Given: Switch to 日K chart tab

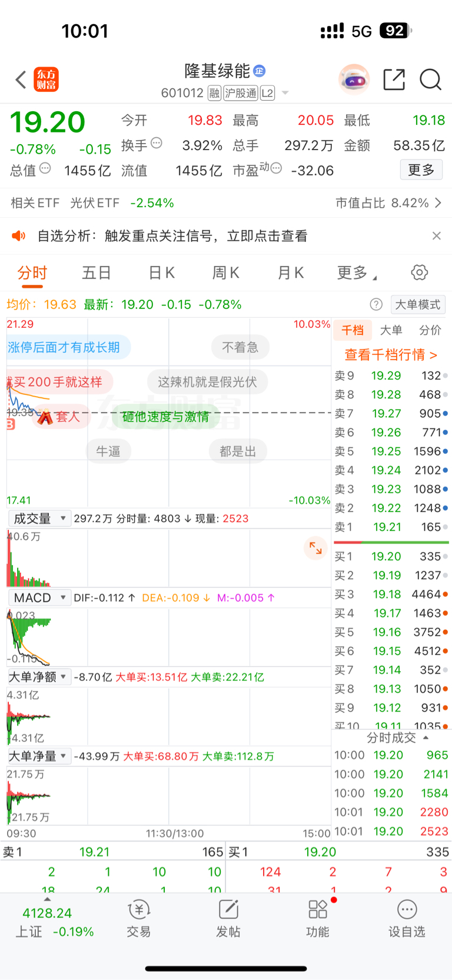Looking at the screenshot, I should [161, 273].
